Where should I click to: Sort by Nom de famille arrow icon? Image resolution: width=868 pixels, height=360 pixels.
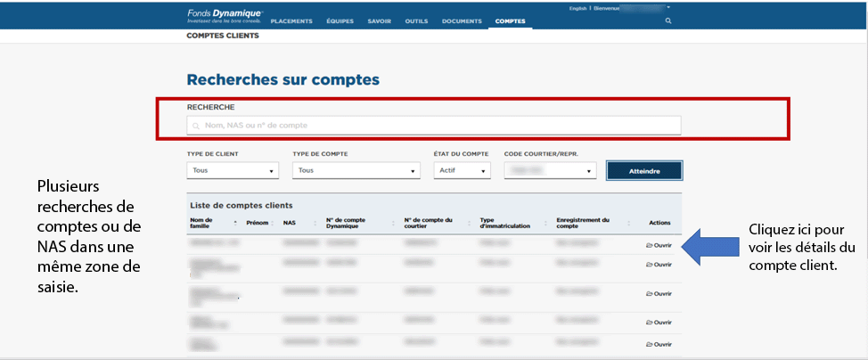click(x=235, y=223)
